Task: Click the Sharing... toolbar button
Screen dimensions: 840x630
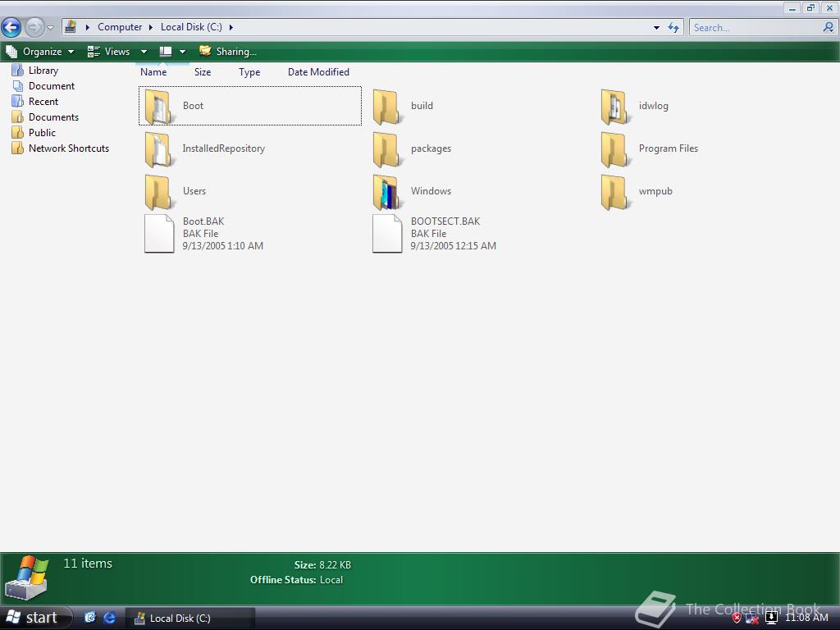Action: (x=228, y=52)
